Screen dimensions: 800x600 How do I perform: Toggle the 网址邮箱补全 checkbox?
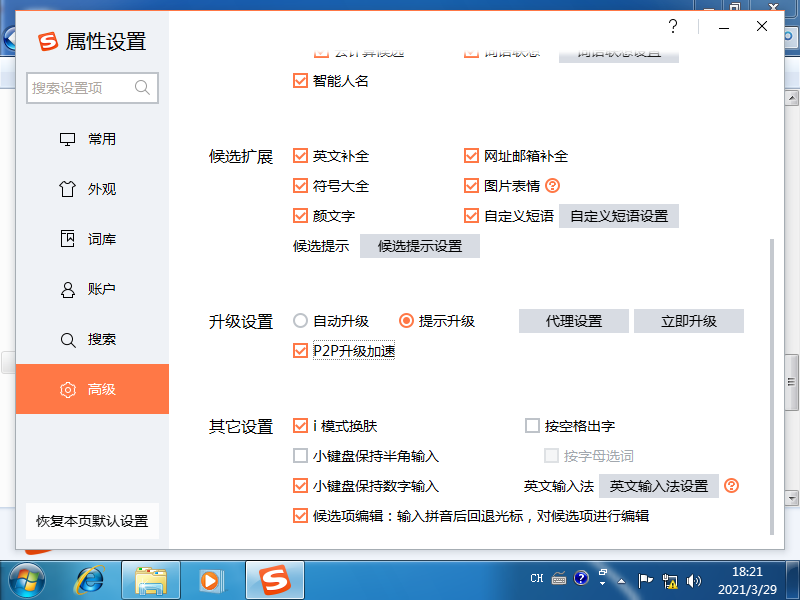pos(471,156)
